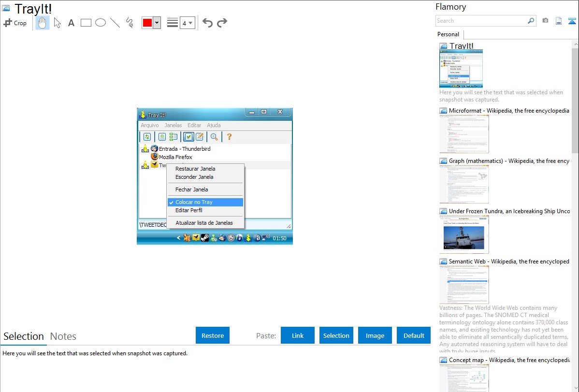The image size is (579, 392).
Task: Open the line width 4 dropdown
Action: click(x=188, y=23)
